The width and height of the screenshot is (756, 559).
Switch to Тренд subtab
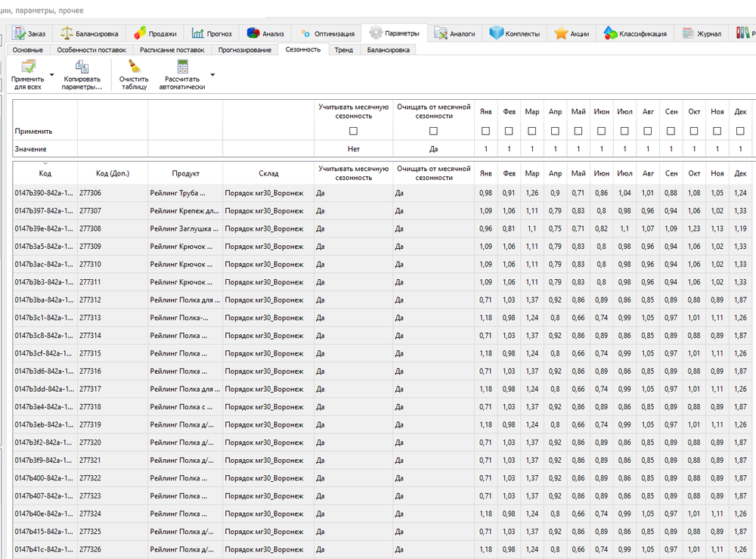(344, 50)
